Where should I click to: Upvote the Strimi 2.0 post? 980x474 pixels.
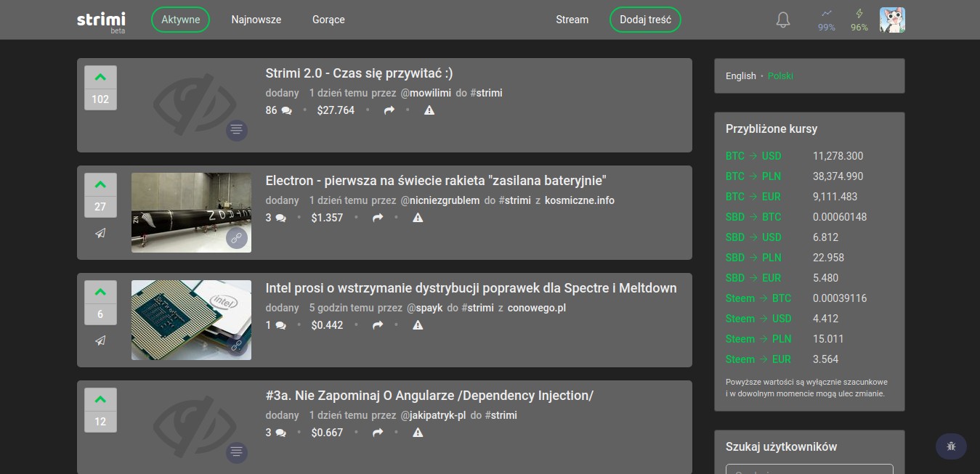(x=100, y=77)
